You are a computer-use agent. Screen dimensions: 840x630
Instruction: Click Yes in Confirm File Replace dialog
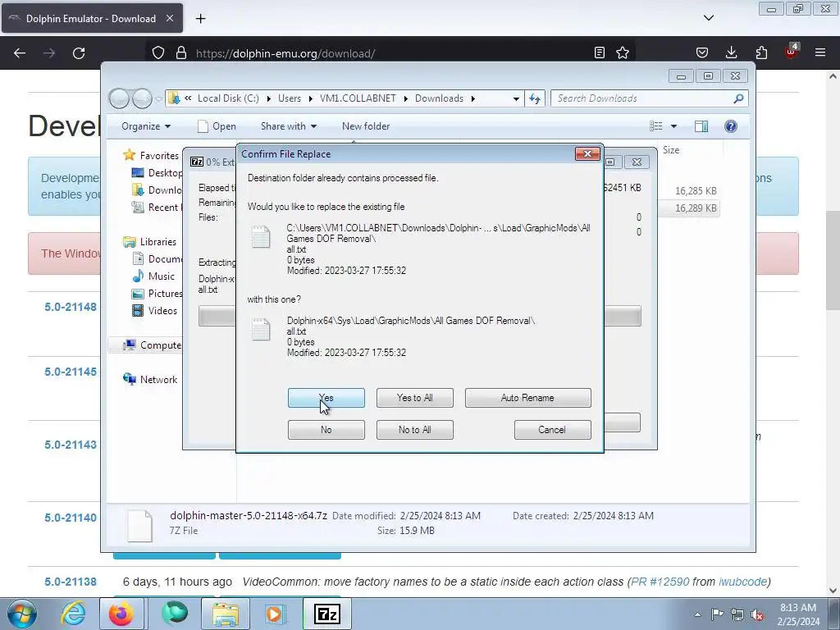pyautogui.click(x=326, y=398)
